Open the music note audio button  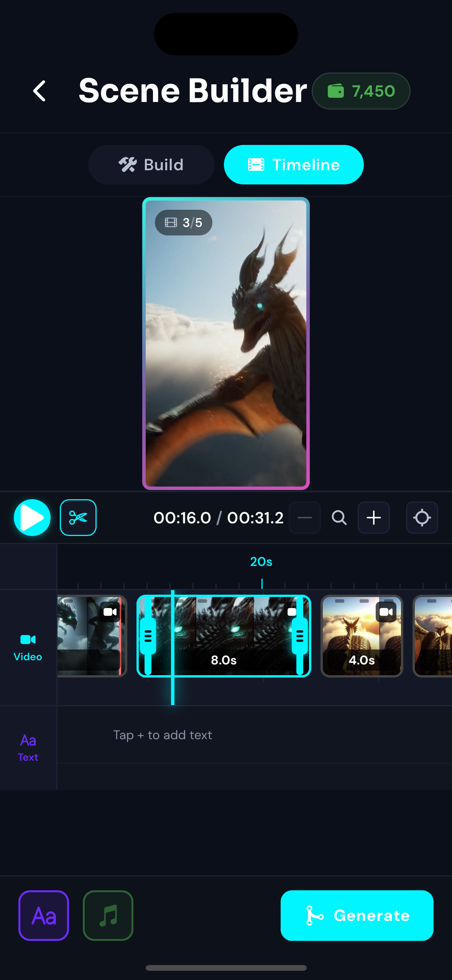(108, 916)
